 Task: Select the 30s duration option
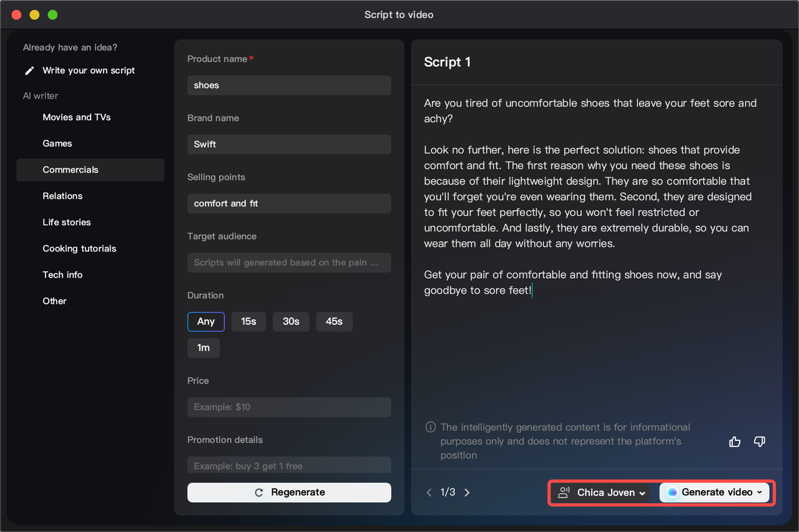point(291,321)
